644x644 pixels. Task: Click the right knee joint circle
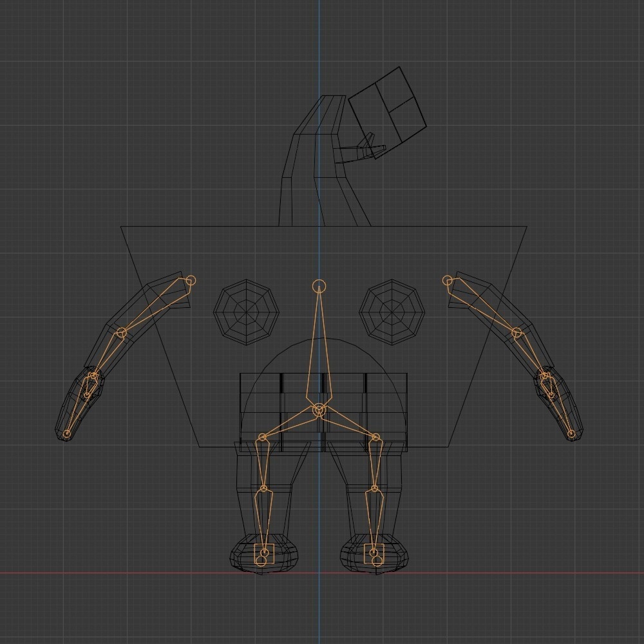click(x=375, y=489)
